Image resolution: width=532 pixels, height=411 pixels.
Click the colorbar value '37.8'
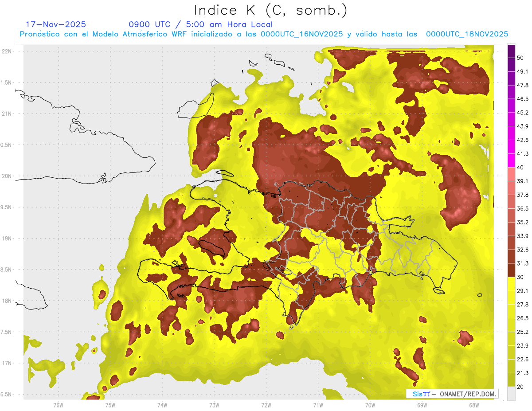point(523,195)
